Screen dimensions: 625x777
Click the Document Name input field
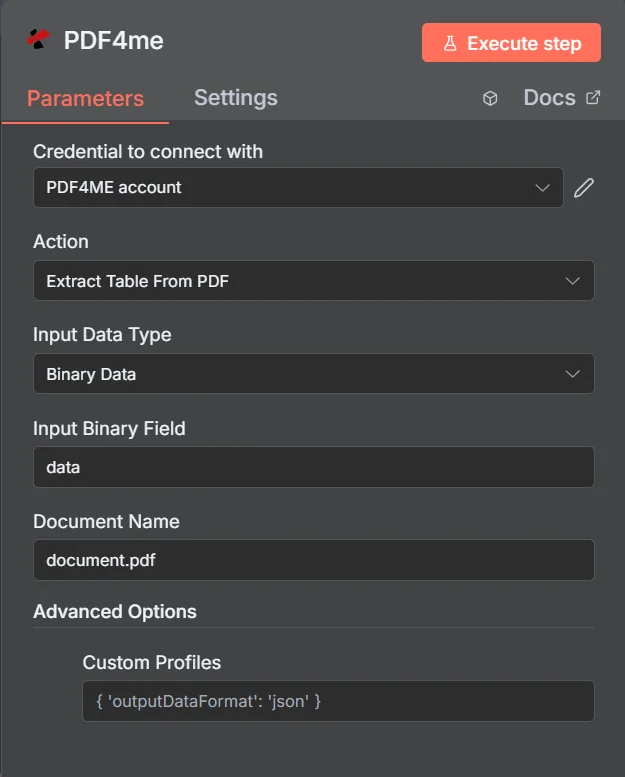[x=313, y=560]
